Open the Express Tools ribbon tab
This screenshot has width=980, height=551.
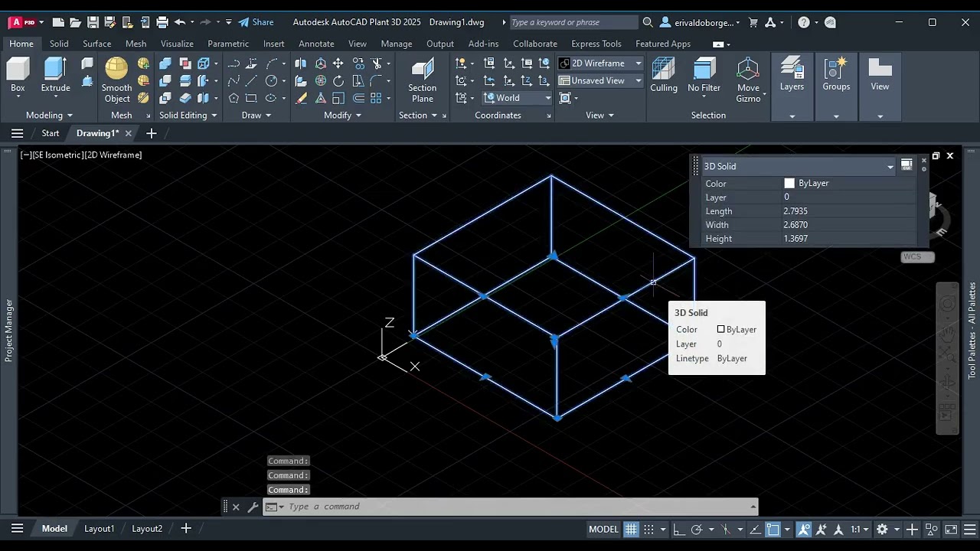[596, 44]
